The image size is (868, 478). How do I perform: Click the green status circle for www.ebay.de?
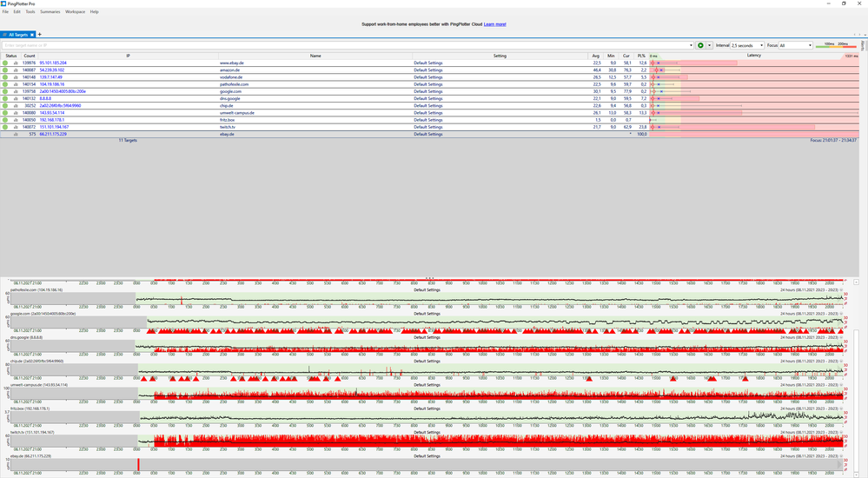click(x=5, y=63)
